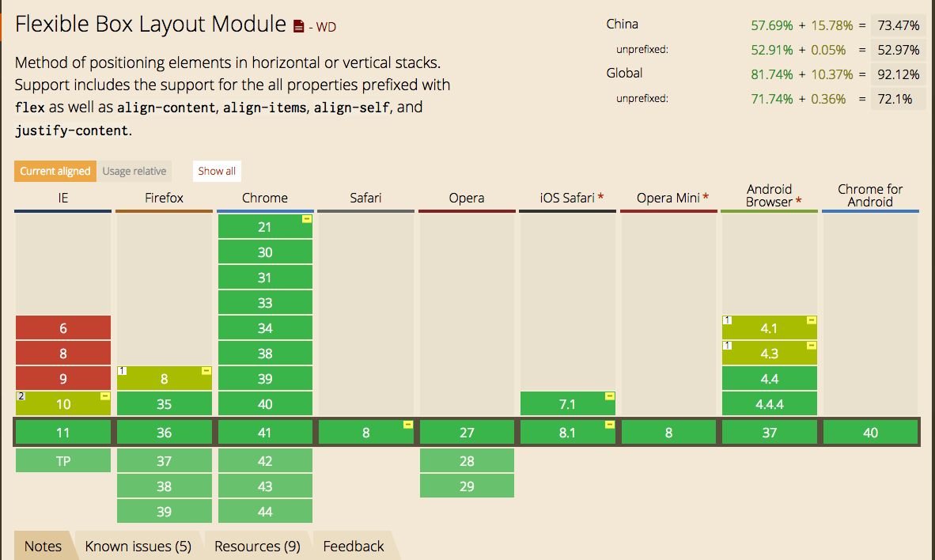Screen dimensions: 935x560
Task: Select the IE column header
Action: 62,198
